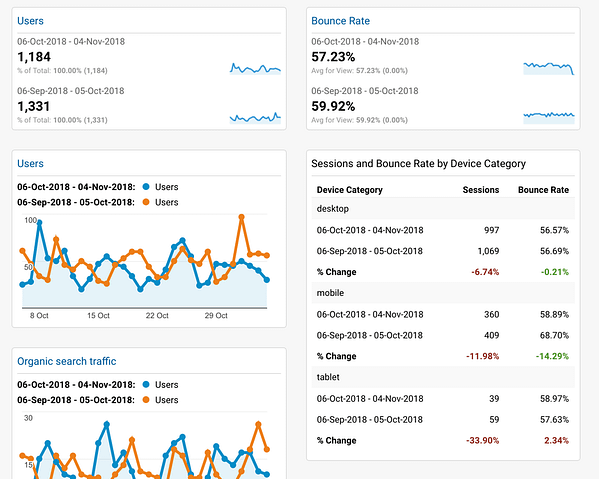This screenshot has width=599, height=479.
Task: Click the -14.29% mobile bounce change
Action: [552, 356]
